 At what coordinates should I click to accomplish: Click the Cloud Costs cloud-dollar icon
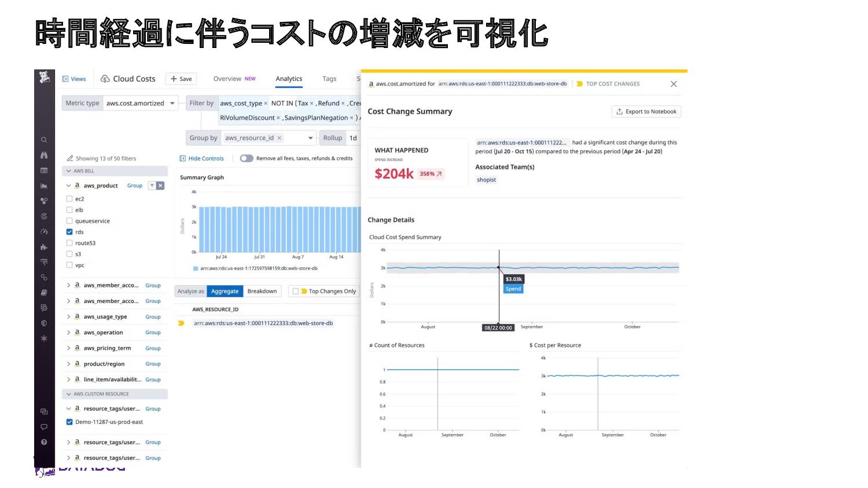pos(105,79)
